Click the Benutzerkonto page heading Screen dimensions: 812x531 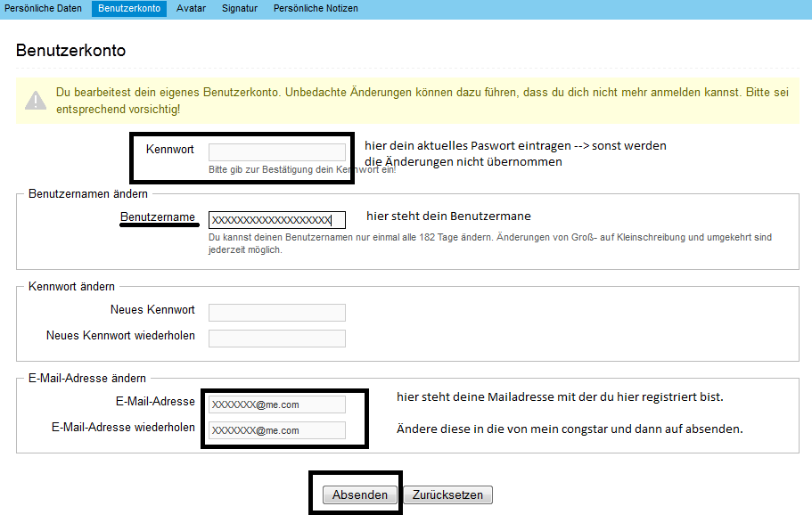coord(70,51)
